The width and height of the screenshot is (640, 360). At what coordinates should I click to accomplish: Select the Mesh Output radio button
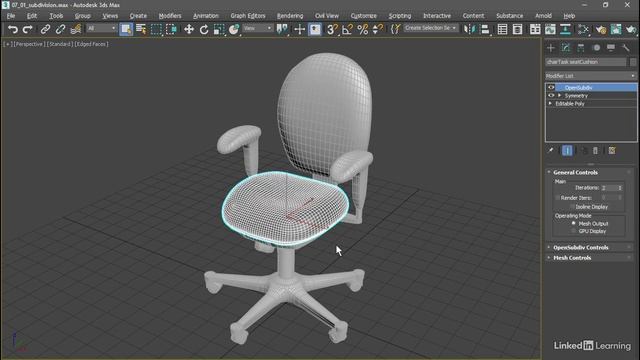(x=573, y=224)
